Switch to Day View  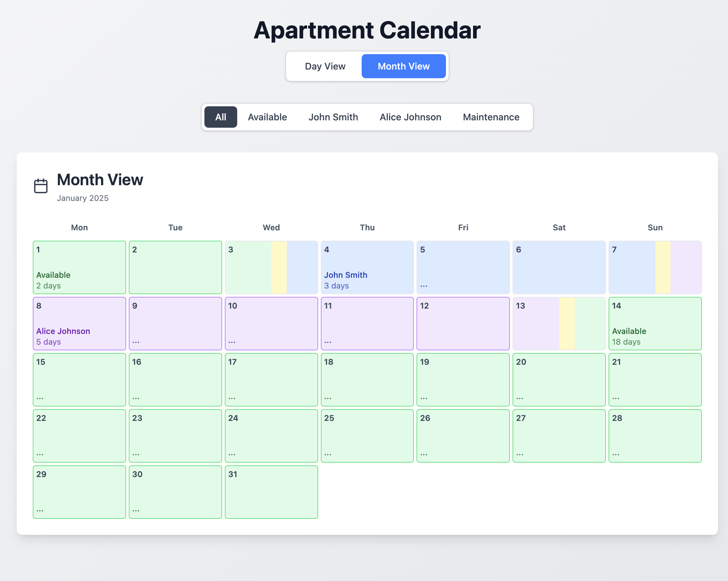click(325, 66)
